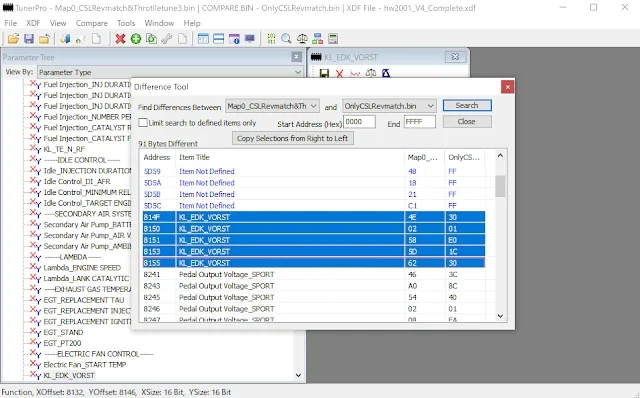640x398 pixels.
Task: Click the network hierarchy diagram icon
Action: click(318, 39)
